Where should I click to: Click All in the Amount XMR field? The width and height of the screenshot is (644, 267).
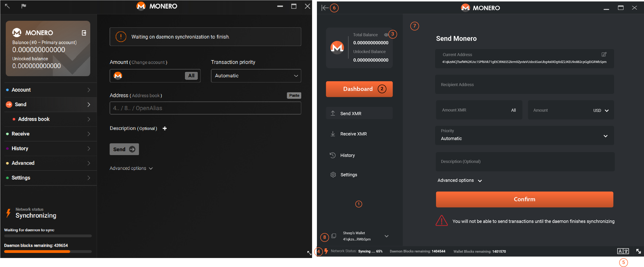pyautogui.click(x=513, y=110)
